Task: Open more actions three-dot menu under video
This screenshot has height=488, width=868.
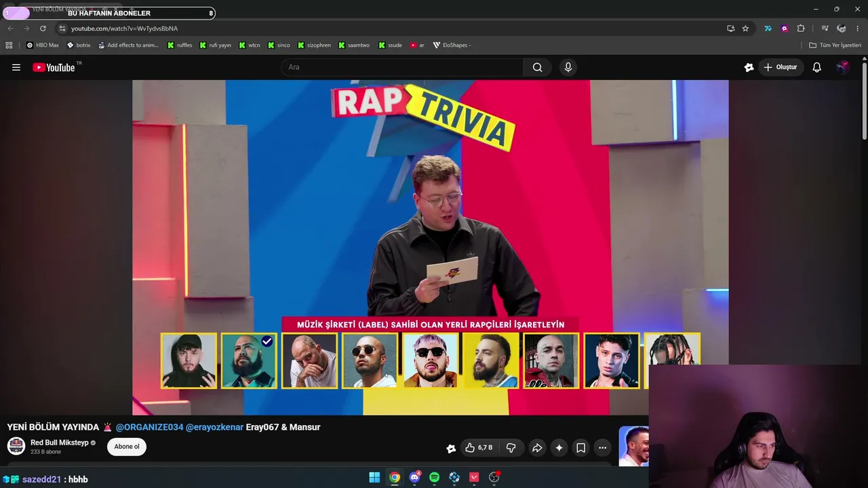Action: (x=602, y=447)
